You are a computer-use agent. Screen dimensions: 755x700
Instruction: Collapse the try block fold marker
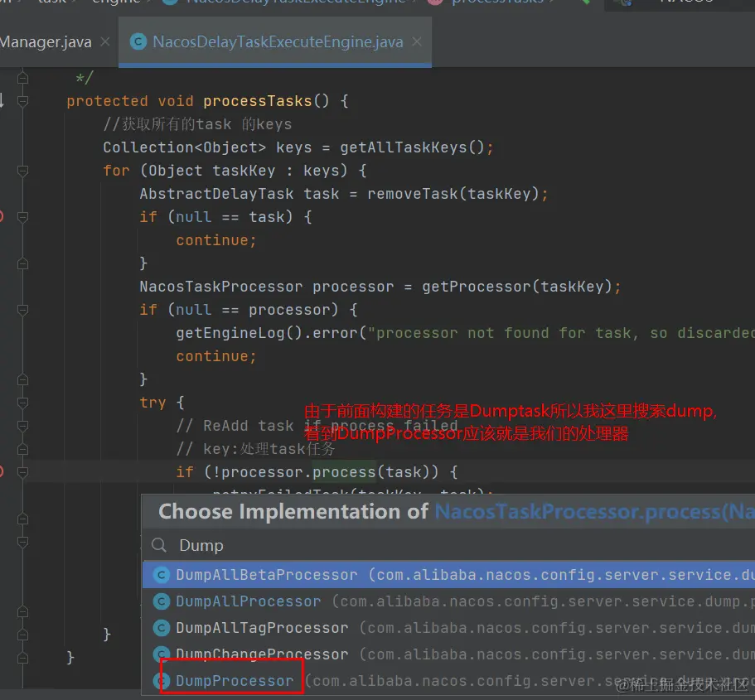tap(22, 403)
